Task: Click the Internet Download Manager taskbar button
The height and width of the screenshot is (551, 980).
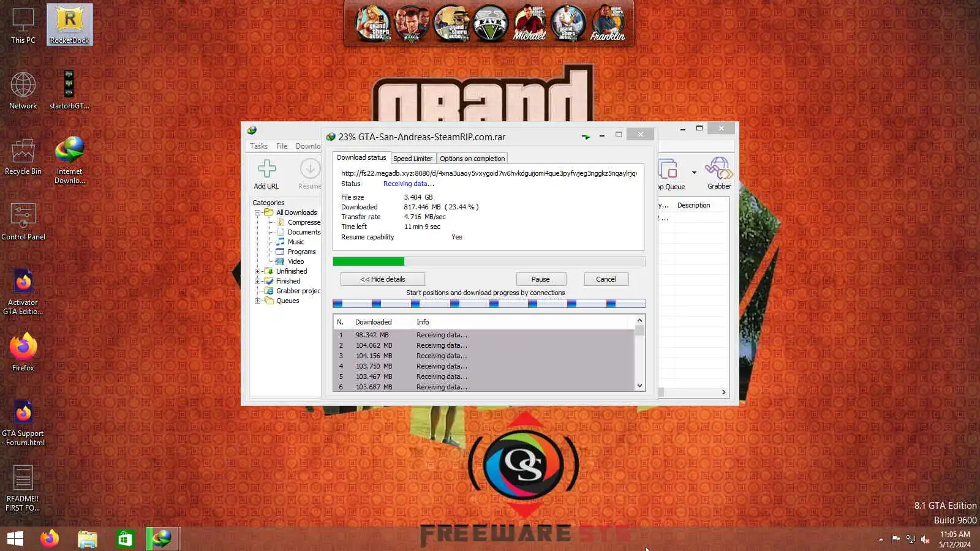Action: tap(163, 539)
